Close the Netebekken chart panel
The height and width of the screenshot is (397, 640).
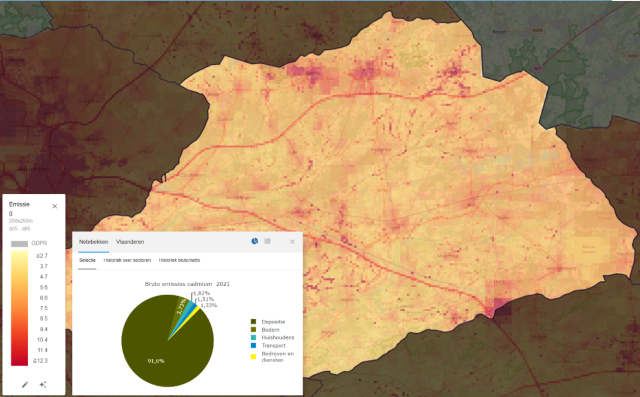tap(292, 242)
